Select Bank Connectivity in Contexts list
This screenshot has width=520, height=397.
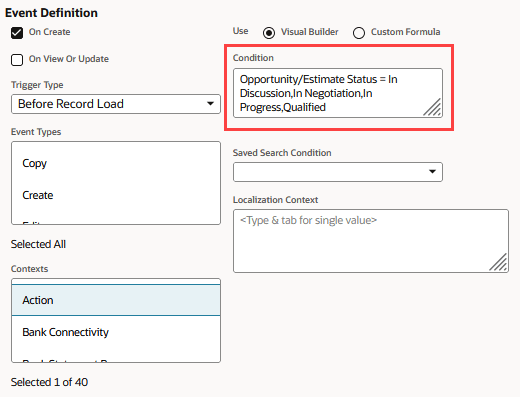point(116,332)
